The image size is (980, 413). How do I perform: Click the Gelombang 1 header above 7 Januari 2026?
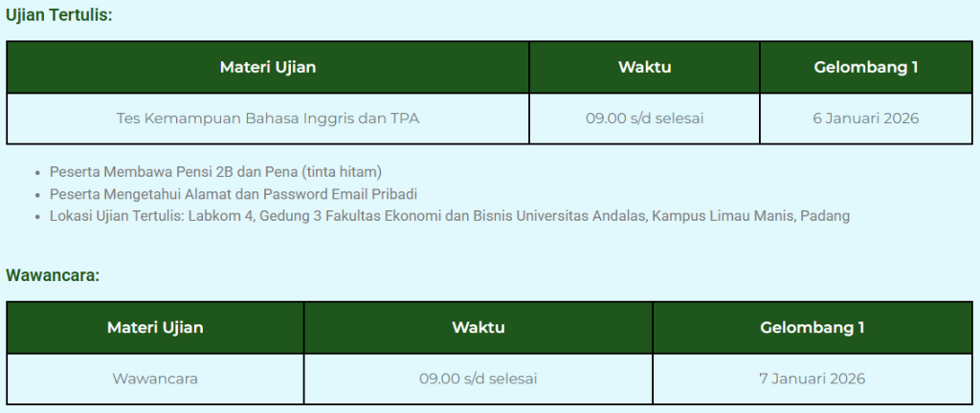pos(813,328)
